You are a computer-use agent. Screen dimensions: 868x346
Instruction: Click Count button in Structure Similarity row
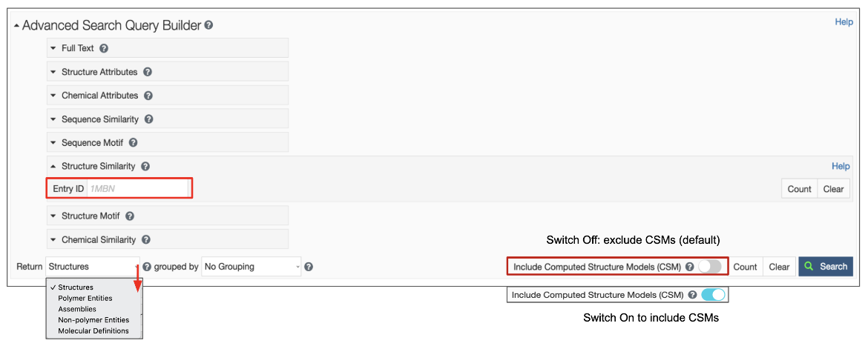[799, 189]
